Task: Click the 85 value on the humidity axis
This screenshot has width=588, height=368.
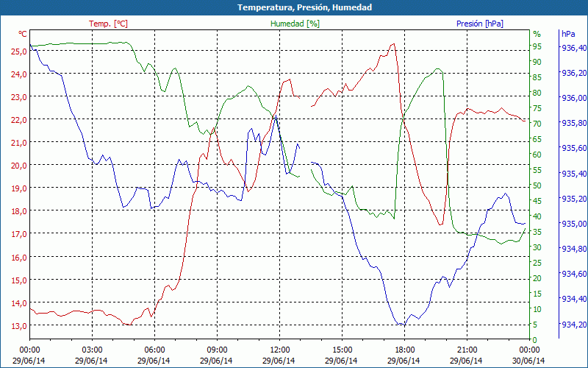Action: [x=537, y=78]
